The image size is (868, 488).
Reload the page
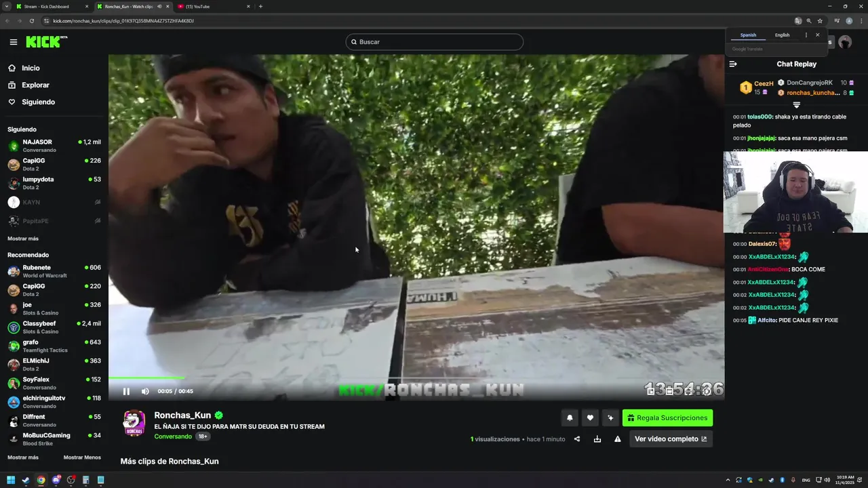pyautogui.click(x=31, y=21)
